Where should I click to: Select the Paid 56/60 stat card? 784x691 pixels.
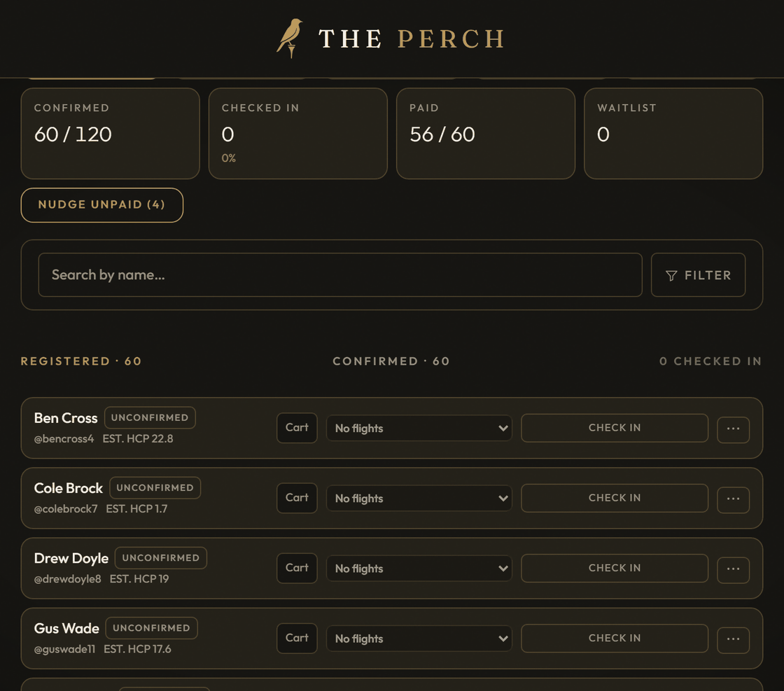[486, 134]
